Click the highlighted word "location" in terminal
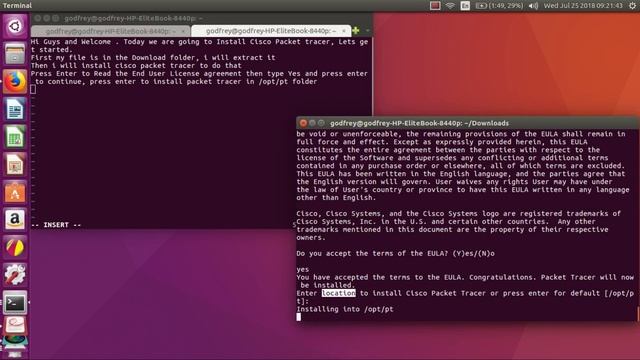The height and width of the screenshot is (360, 640). click(x=338, y=293)
